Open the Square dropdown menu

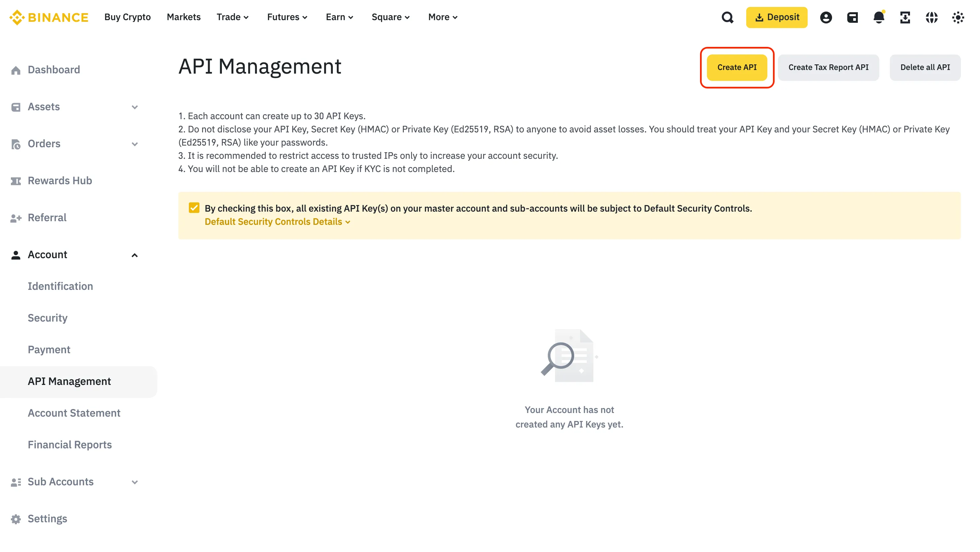(390, 17)
